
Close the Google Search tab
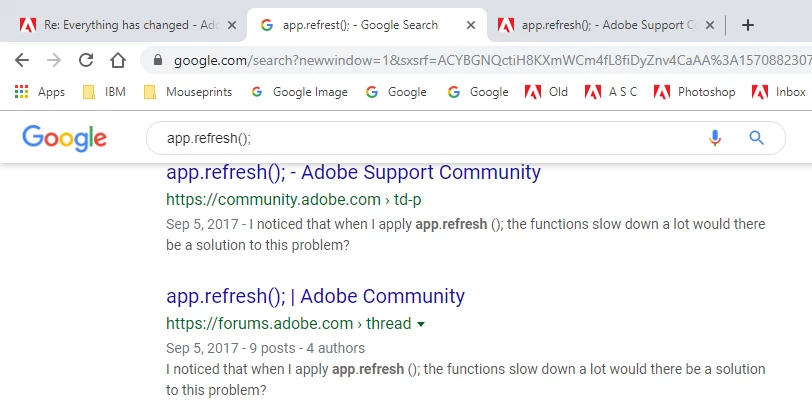pyautogui.click(x=471, y=25)
